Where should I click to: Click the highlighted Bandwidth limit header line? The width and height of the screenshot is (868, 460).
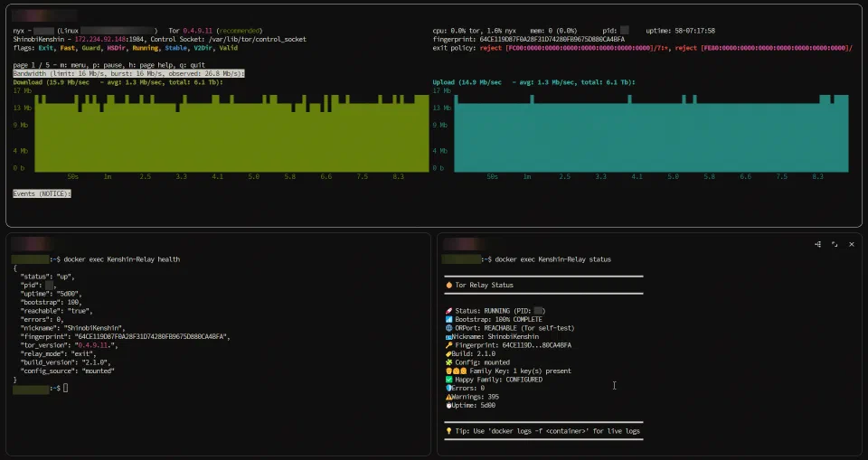(x=128, y=73)
